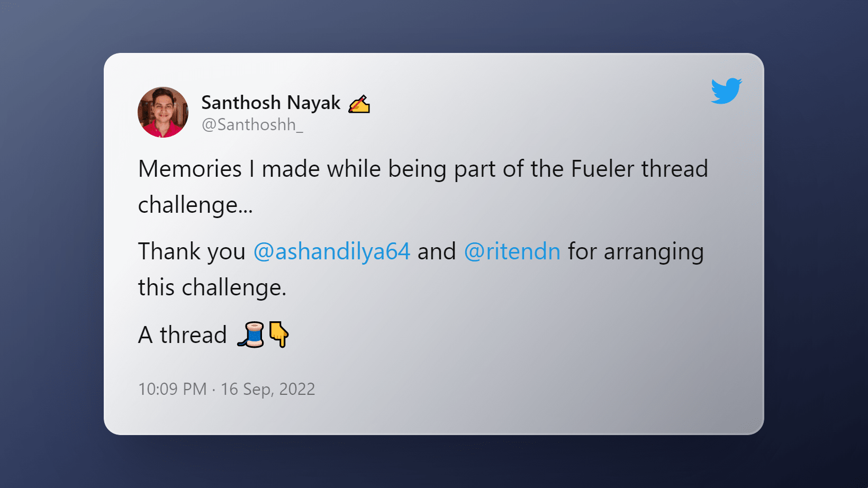Viewport: 868px width, 488px height.
Task: Click the word Fueler in the tweet
Action: [x=602, y=169]
